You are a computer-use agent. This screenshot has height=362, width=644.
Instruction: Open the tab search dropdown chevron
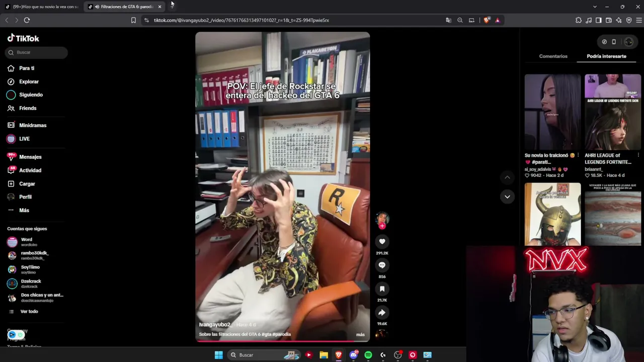[x=595, y=7]
